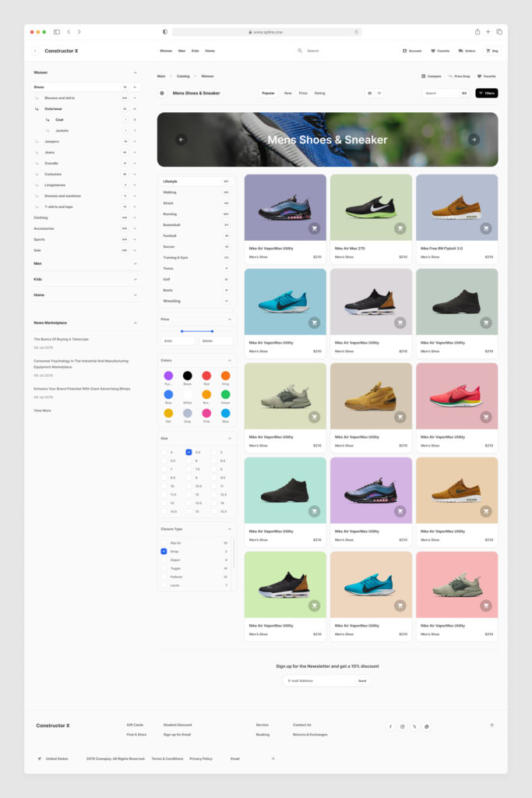Select the Black color swatch
The width and height of the screenshot is (532, 798).
(188, 376)
